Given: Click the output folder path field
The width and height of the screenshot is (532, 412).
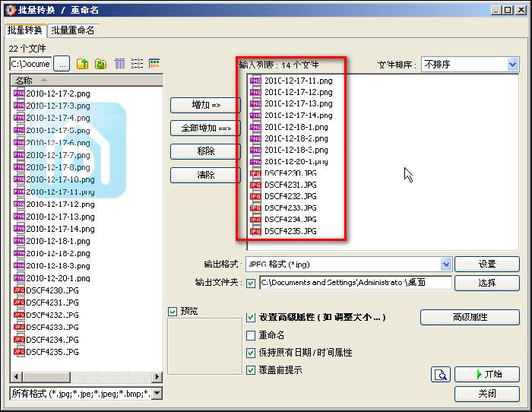Looking at the screenshot, I should pos(356,283).
